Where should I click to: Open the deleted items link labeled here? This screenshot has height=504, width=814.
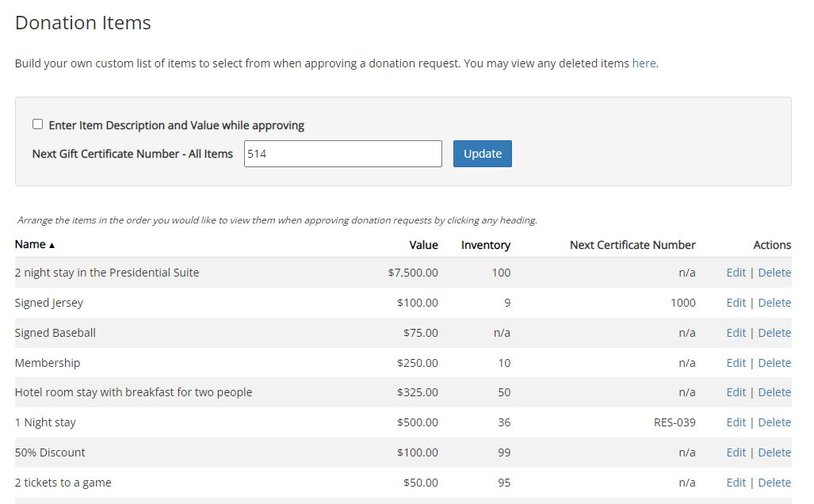coord(644,63)
